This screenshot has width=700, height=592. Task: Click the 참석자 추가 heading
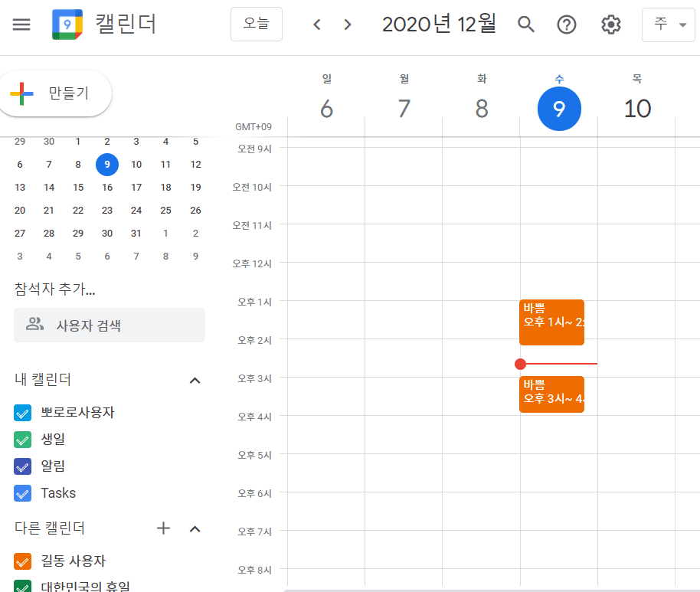pyautogui.click(x=54, y=289)
